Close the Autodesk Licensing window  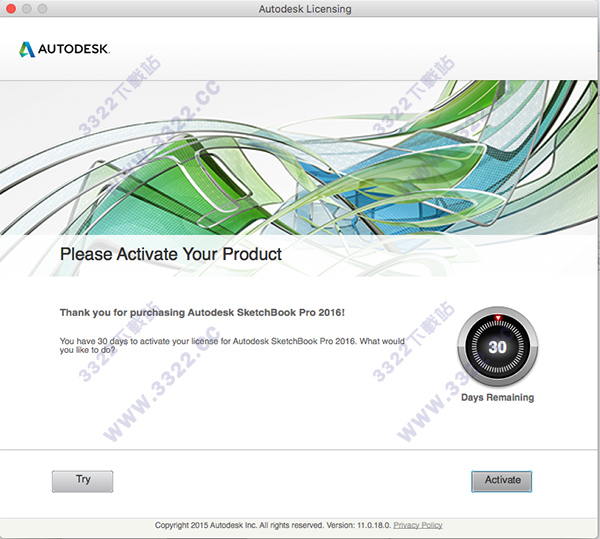(x=11, y=8)
